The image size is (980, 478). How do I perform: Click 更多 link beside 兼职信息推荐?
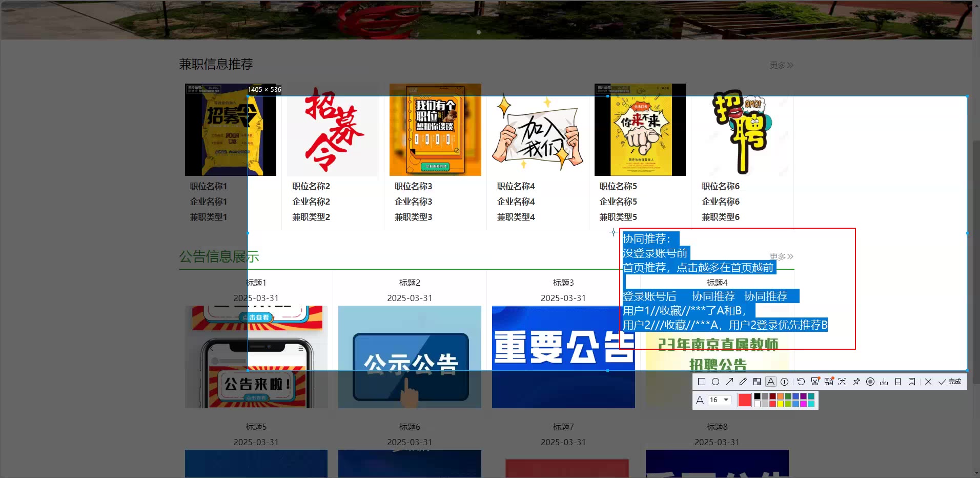tap(781, 65)
